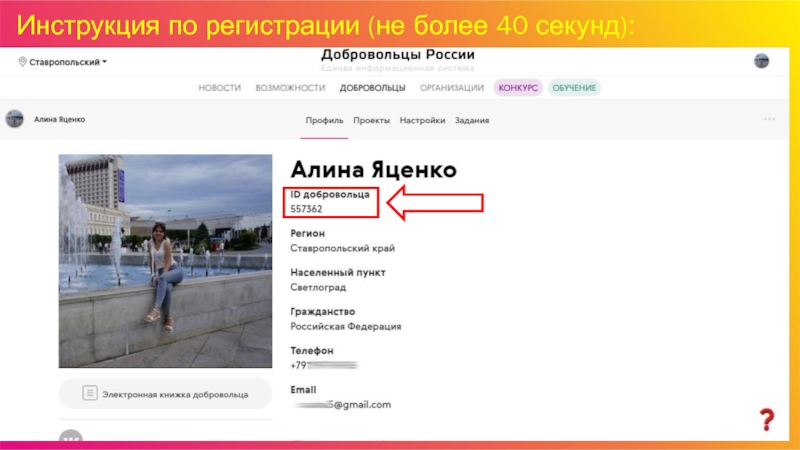Click the gmail.com email address
This screenshot has height=450, width=800.
(x=342, y=405)
